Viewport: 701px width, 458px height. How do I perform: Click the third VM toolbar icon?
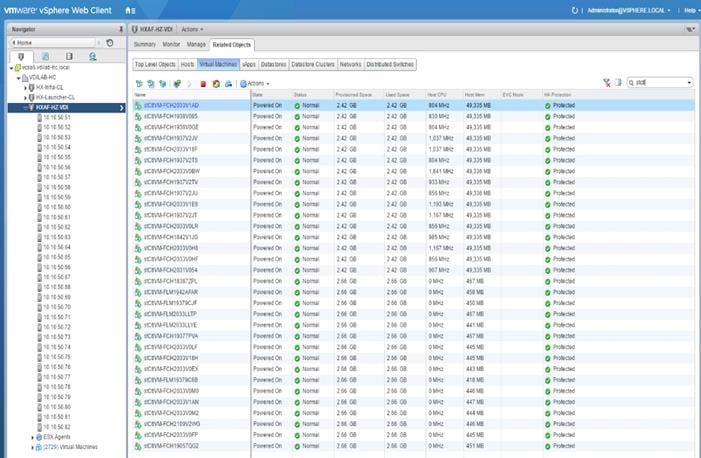pos(162,84)
